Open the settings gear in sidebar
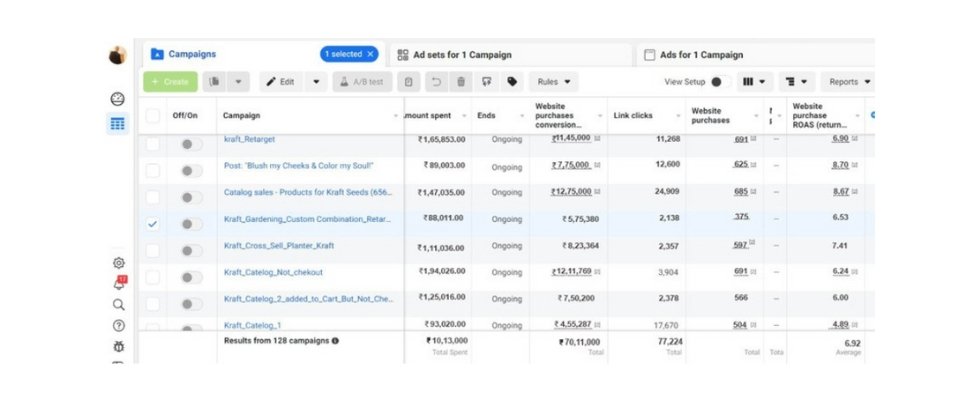 click(x=119, y=263)
